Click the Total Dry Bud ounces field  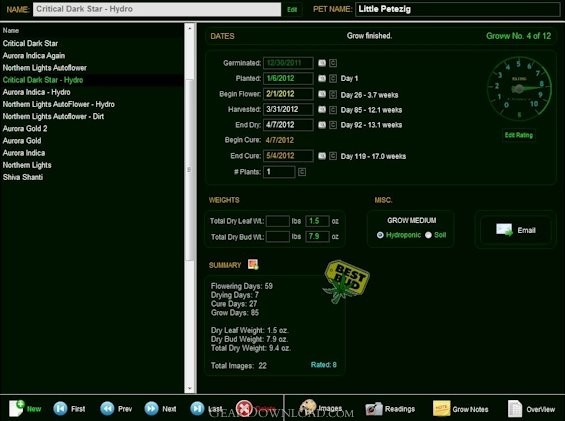coord(317,236)
